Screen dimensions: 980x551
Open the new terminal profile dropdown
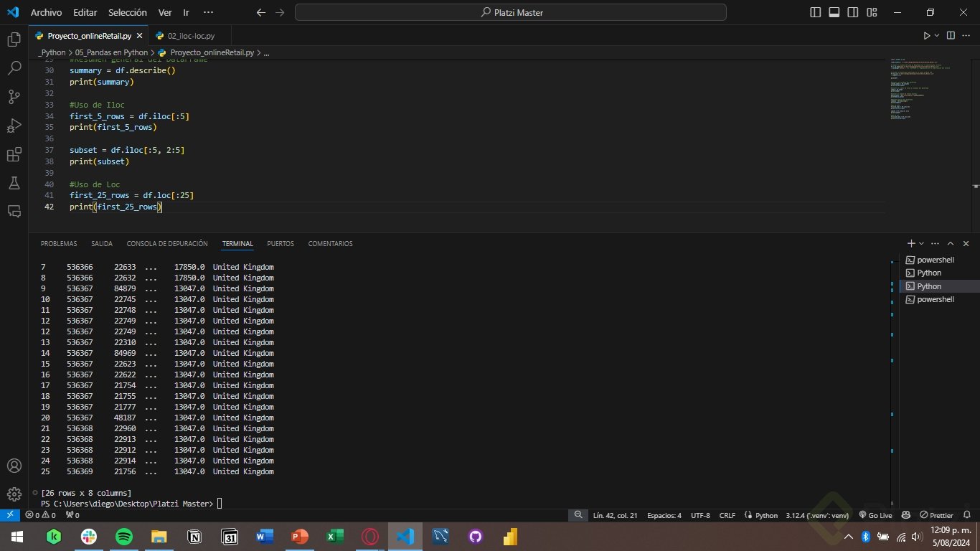pos(921,243)
